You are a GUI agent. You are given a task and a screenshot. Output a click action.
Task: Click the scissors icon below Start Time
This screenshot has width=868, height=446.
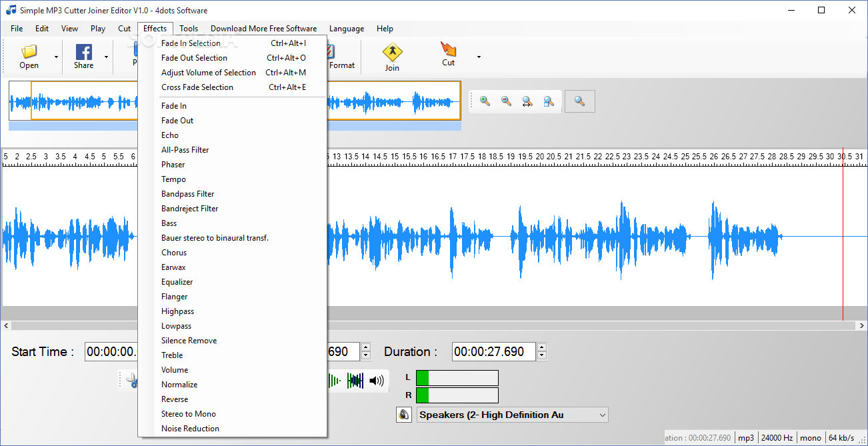(132, 381)
